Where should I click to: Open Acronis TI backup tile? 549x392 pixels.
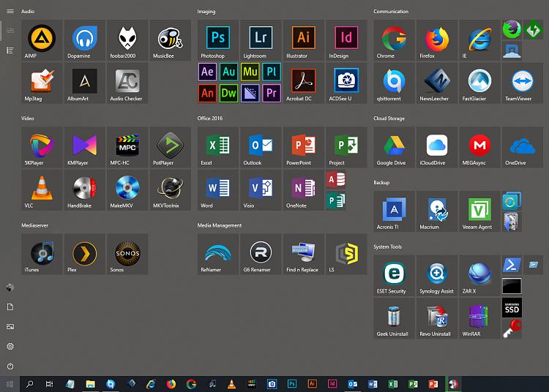click(394, 211)
